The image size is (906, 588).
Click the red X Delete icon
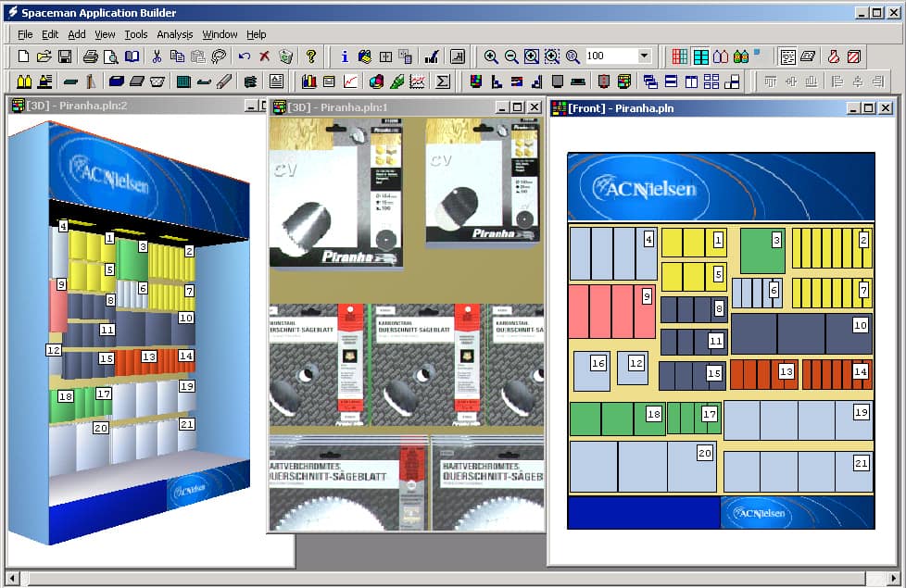pos(265,56)
